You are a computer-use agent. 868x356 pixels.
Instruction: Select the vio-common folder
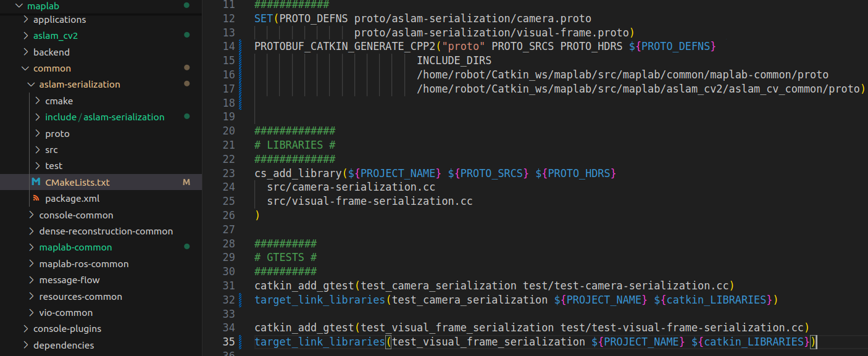coord(66,312)
